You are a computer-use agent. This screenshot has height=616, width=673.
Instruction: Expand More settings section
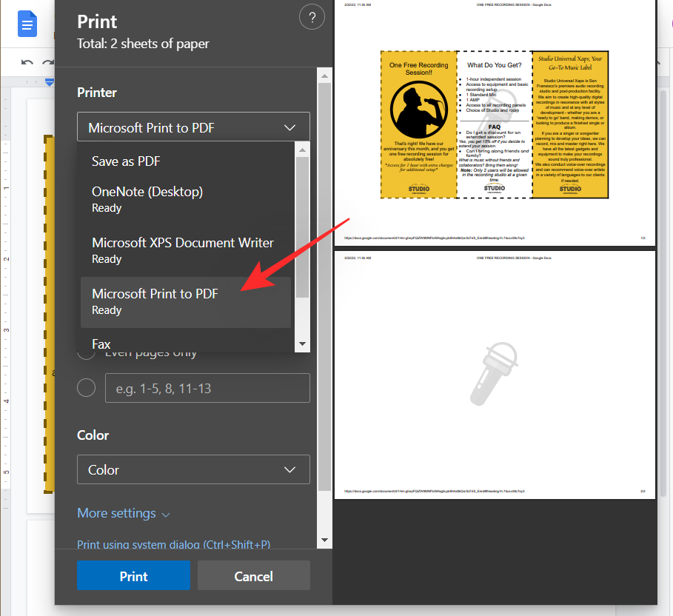[124, 513]
